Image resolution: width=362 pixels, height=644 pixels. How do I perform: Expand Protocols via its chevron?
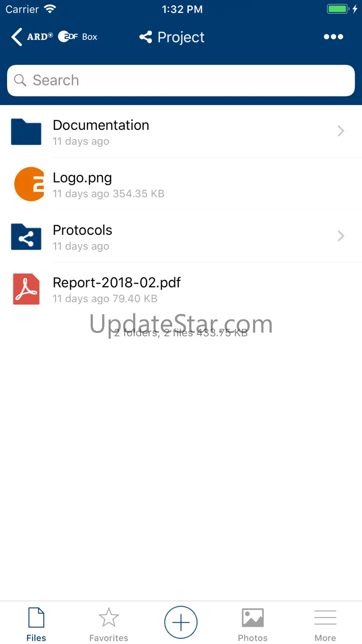341,236
